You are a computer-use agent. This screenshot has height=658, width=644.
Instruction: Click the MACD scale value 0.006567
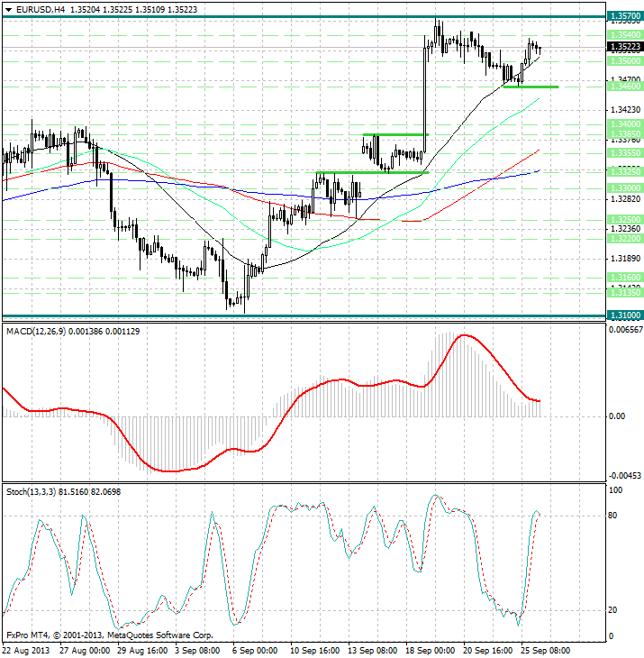click(626, 330)
